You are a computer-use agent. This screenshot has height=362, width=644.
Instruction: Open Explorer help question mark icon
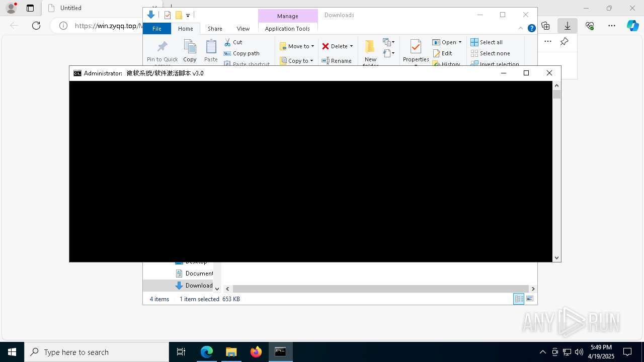[x=531, y=29]
